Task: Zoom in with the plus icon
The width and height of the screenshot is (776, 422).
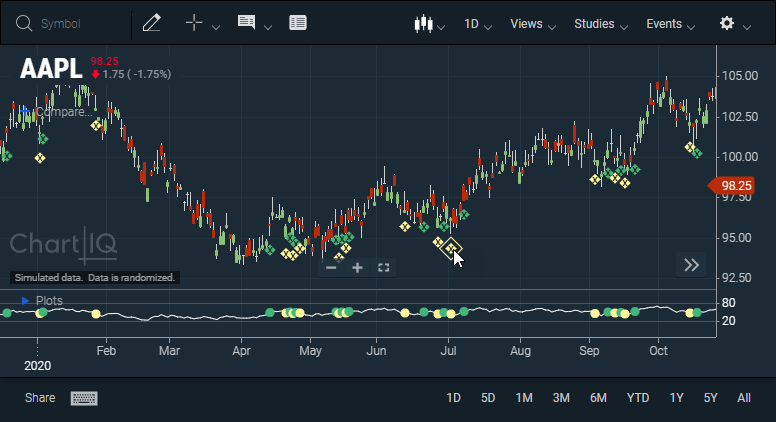Action: click(x=357, y=268)
